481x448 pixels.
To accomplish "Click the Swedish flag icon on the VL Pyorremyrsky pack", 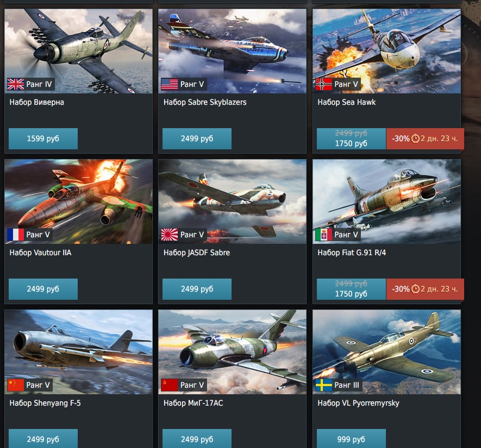I will (x=324, y=385).
